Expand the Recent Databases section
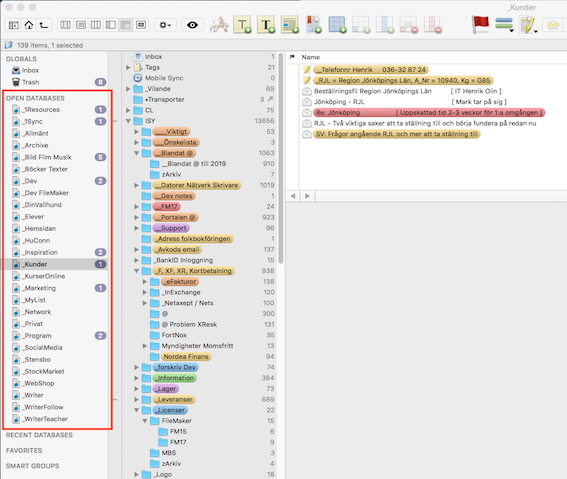Screen dimensions: 567x479 tap(39, 435)
